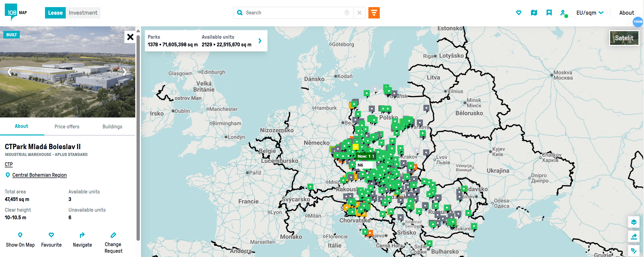Click the heart favourites icon in header
Screen dimensions: 644x257
click(519, 13)
